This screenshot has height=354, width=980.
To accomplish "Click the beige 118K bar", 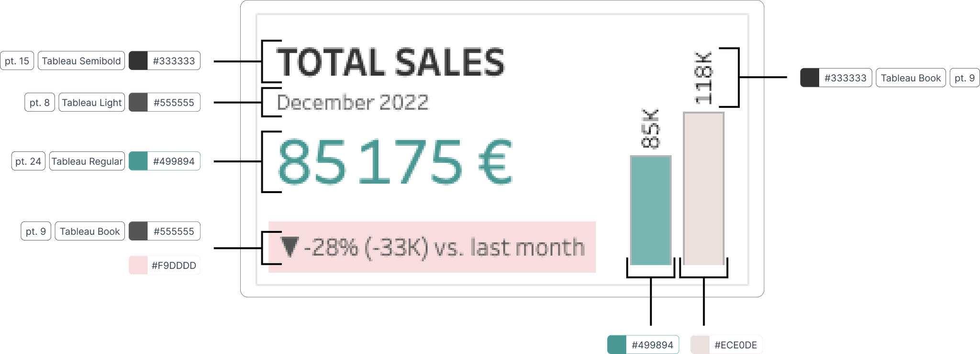I will [703, 189].
